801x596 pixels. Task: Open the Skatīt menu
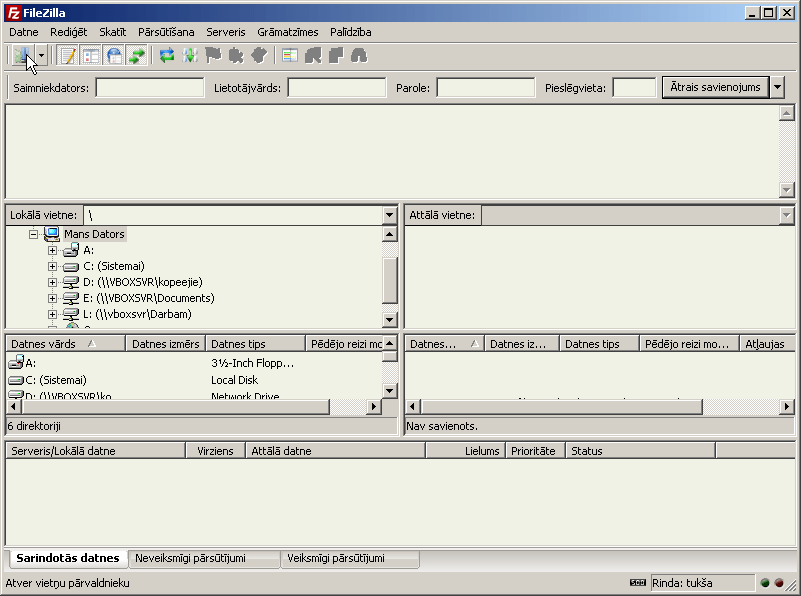point(112,32)
